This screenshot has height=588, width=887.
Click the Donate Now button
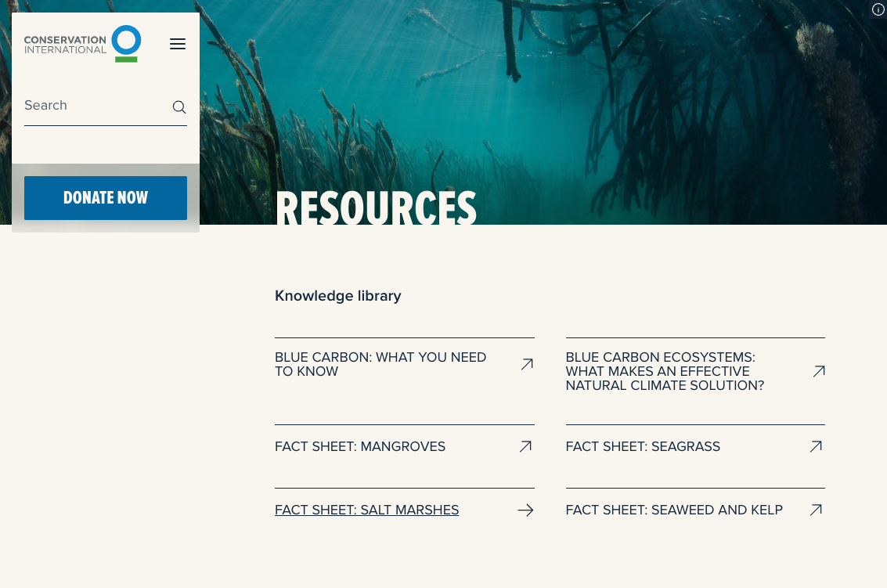point(106,197)
